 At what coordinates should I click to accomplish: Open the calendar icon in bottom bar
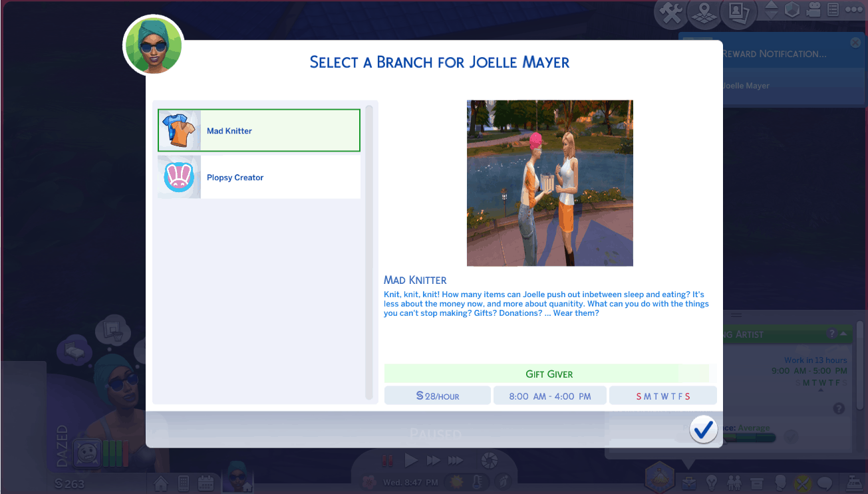(206, 483)
